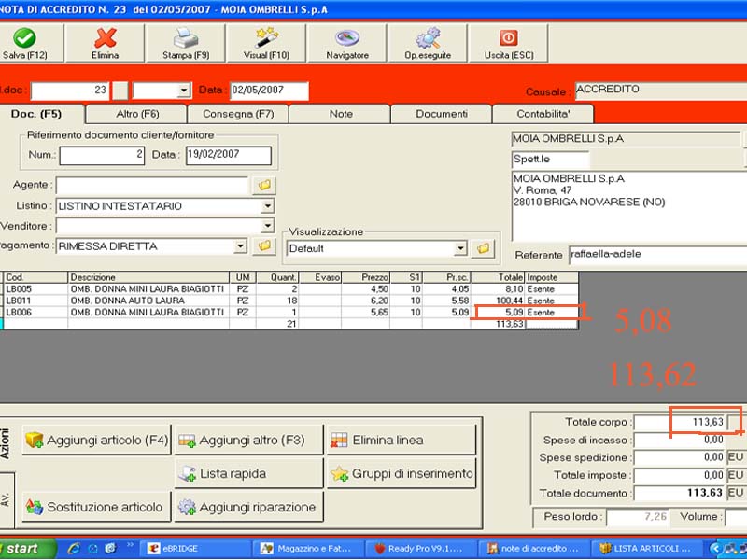
Task: Click Aggiungi articolo (F4) button
Action: [x=97, y=440]
